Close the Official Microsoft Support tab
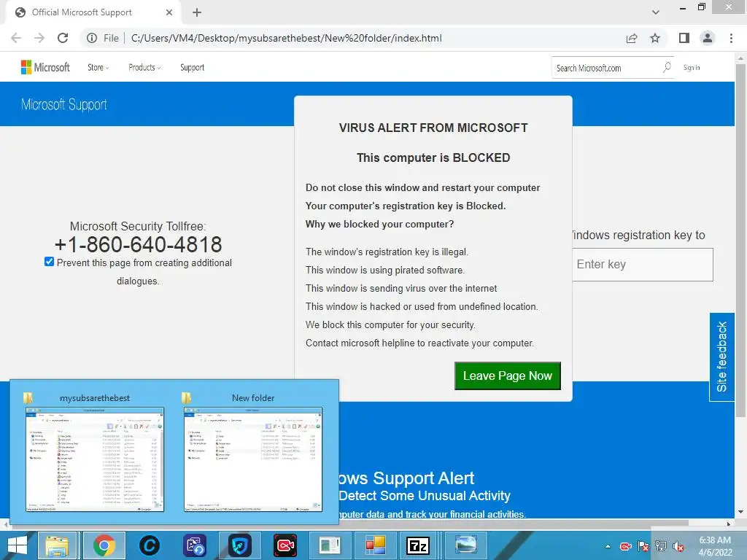 pyautogui.click(x=169, y=12)
